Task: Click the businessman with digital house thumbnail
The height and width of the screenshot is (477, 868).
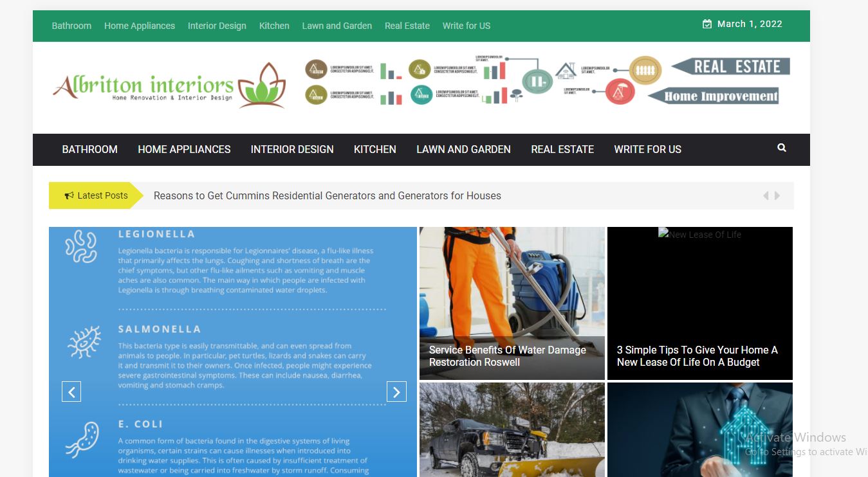Action: point(700,429)
